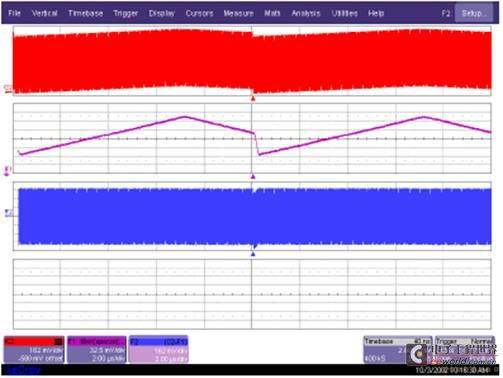
Task: Open the Math menu
Action: [x=272, y=13]
